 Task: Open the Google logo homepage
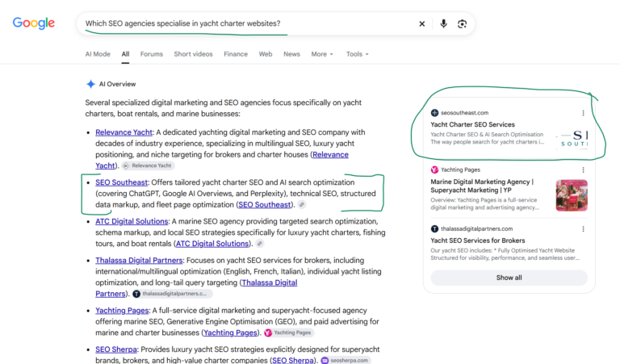click(x=34, y=23)
